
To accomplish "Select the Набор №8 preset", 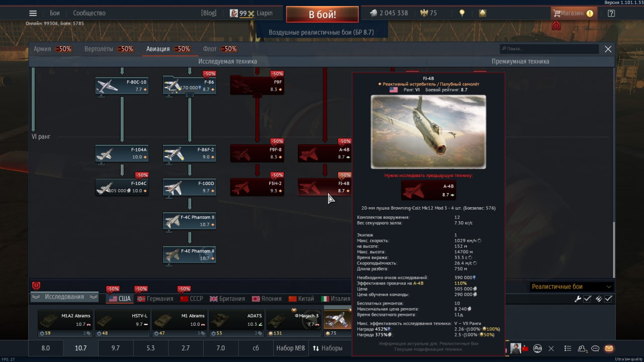I will 290,348.
